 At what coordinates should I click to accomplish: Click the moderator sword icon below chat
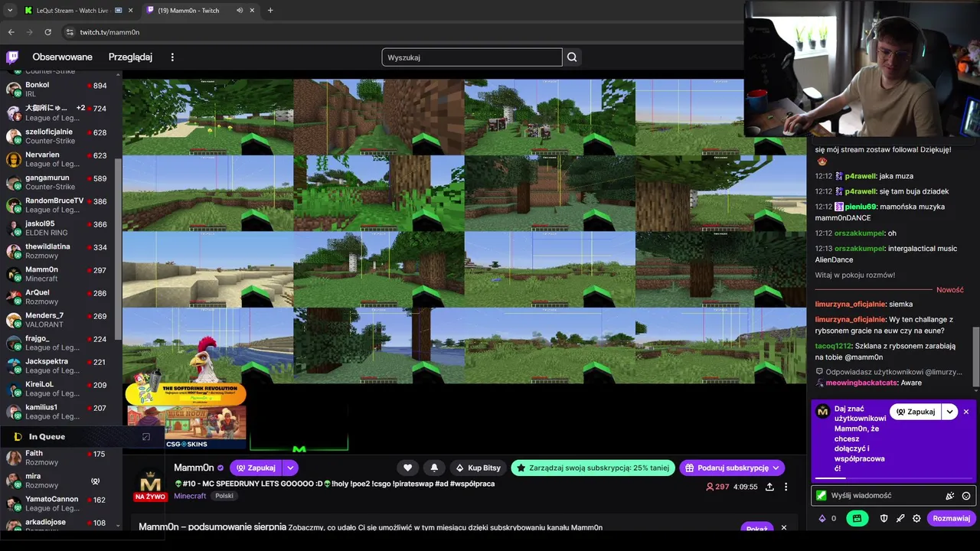point(900,518)
